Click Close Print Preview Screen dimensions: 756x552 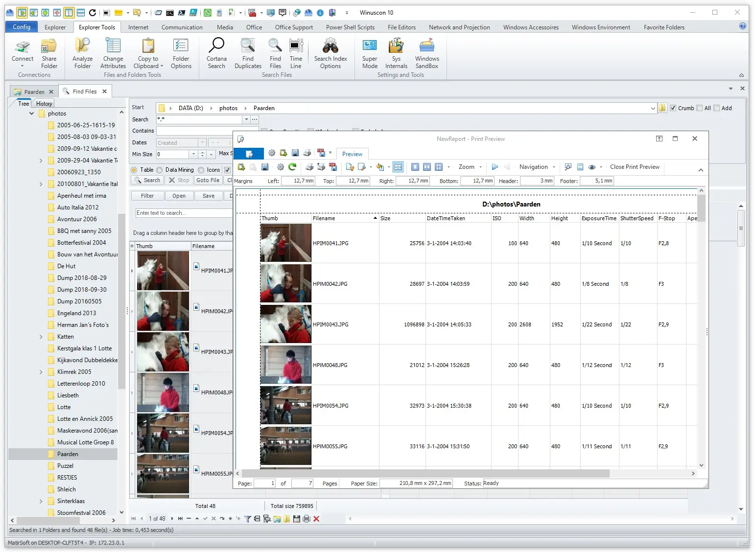[x=635, y=167]
